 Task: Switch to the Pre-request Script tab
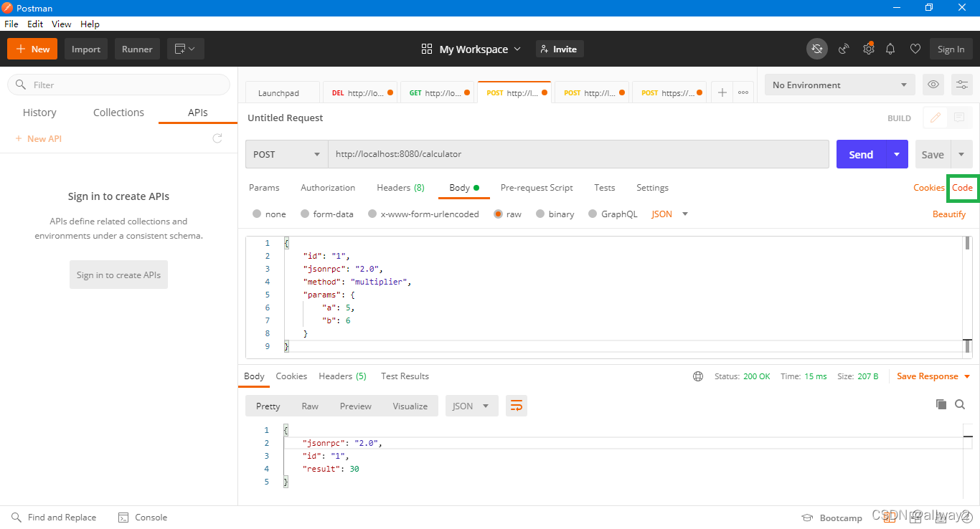coord(536,187)
